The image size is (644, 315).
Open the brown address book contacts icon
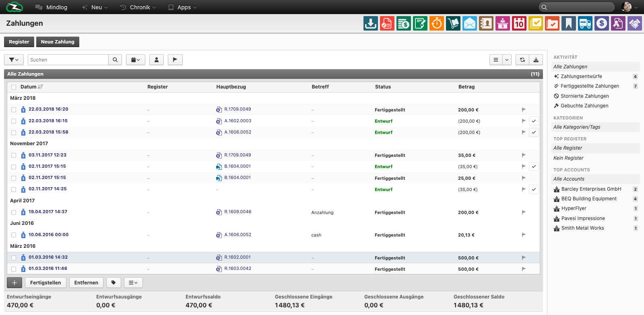point(486,23)
